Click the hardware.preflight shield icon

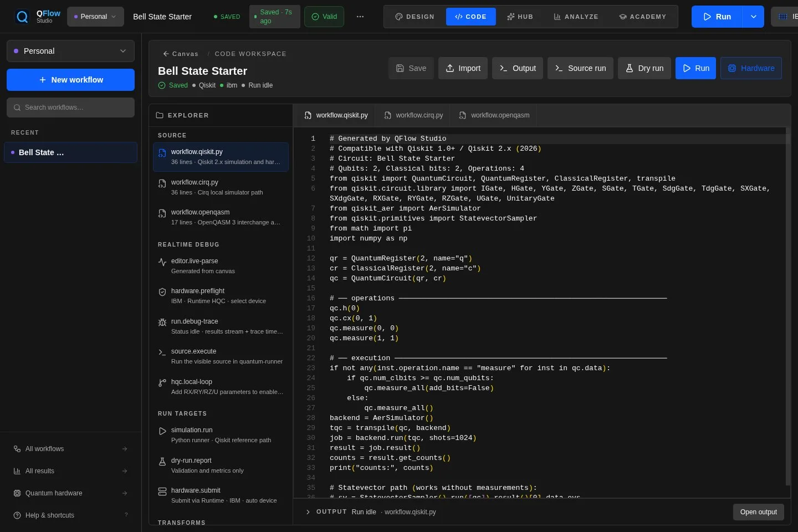[162, 292]
